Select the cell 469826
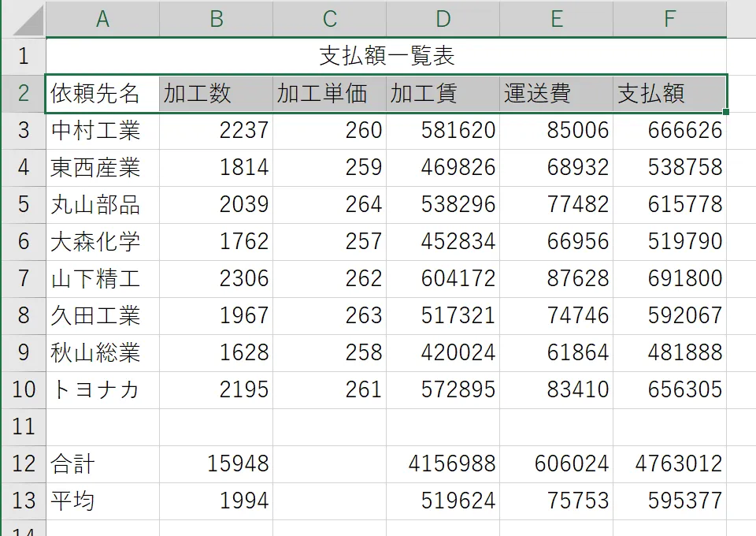Viewport: 756px width, 536px height. coord(443,167)
